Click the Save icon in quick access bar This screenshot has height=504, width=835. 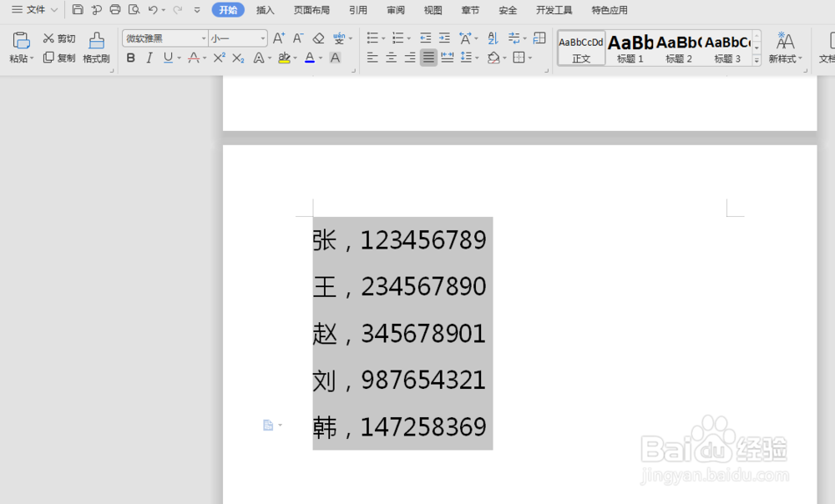(78, 9)
